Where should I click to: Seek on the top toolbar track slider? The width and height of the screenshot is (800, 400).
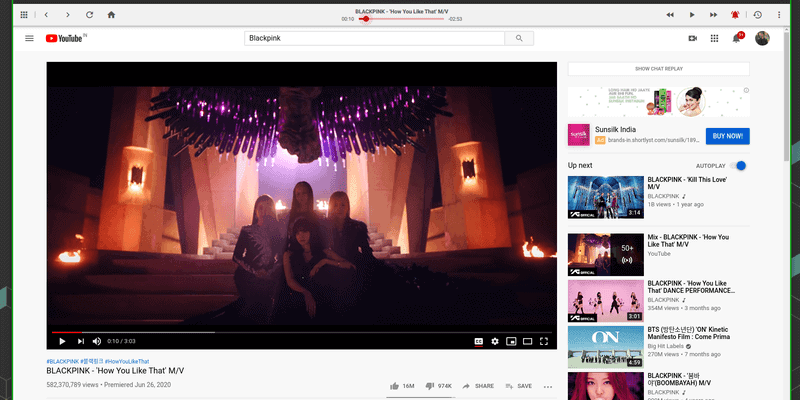pos(402,19)
